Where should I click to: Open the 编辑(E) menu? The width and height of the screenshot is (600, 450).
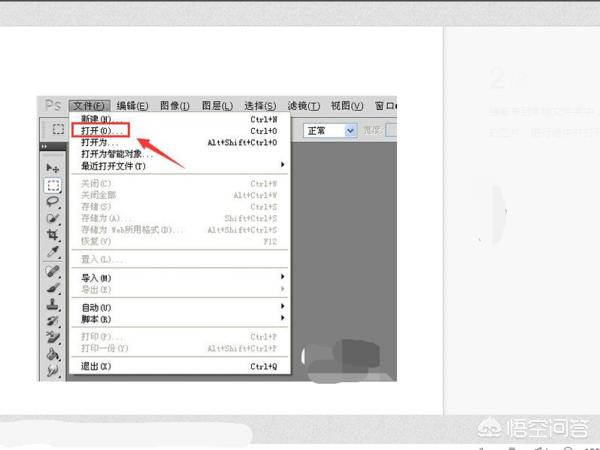(x=132, y=106)
